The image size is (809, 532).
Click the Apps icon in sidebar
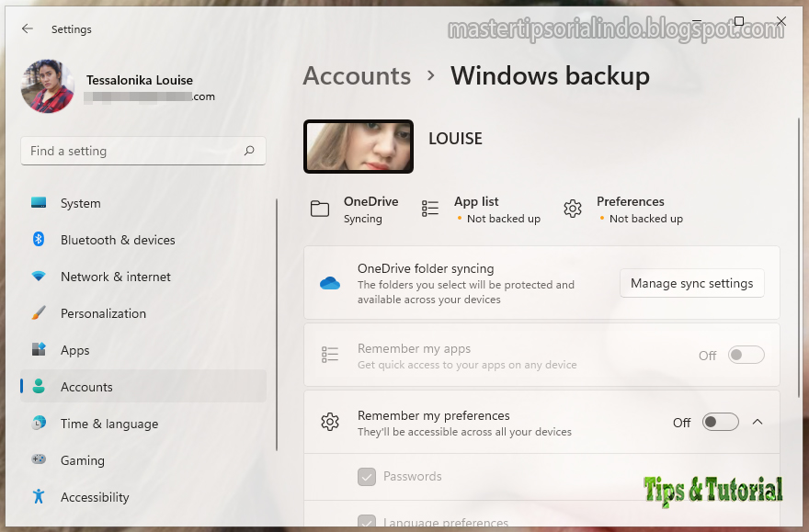coord(39,349)
